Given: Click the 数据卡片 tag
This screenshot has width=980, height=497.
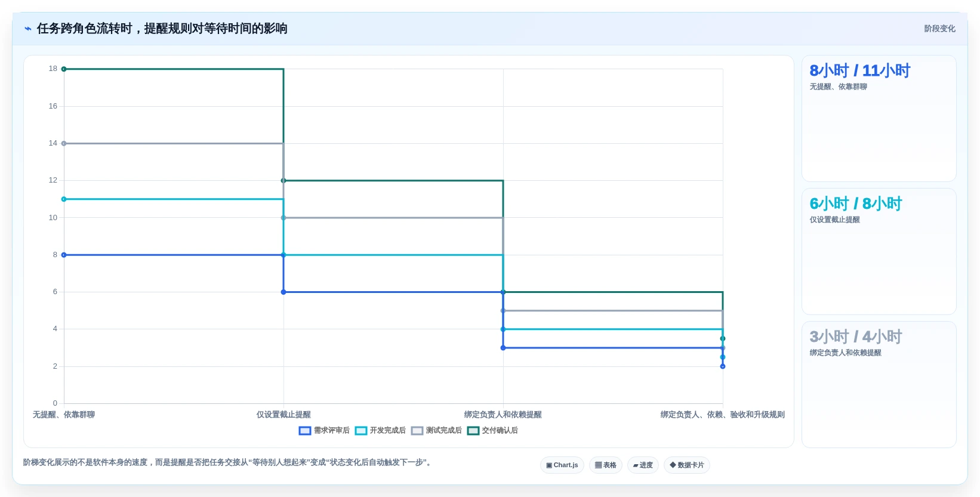Looking at the screenshot, I should pos(687,465).
